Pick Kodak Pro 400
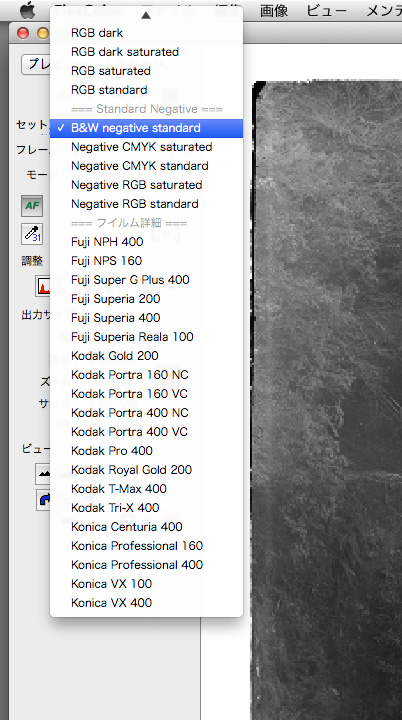This screenshot has width=402, height=720. click(146, 451)
